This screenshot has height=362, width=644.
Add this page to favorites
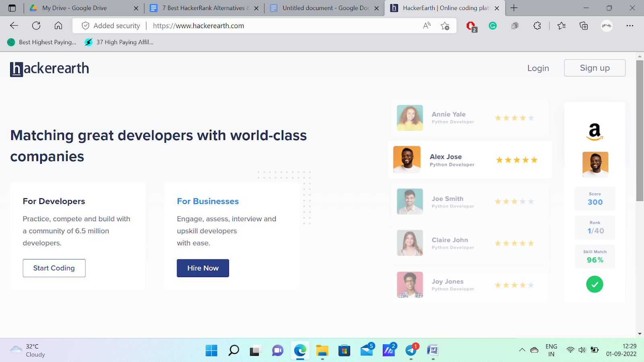(445, 26)
